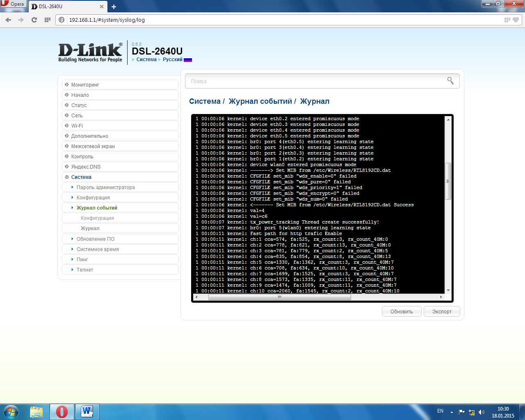
Task: Select Обновление ПО in the sidebar
Action: point(95,239)
